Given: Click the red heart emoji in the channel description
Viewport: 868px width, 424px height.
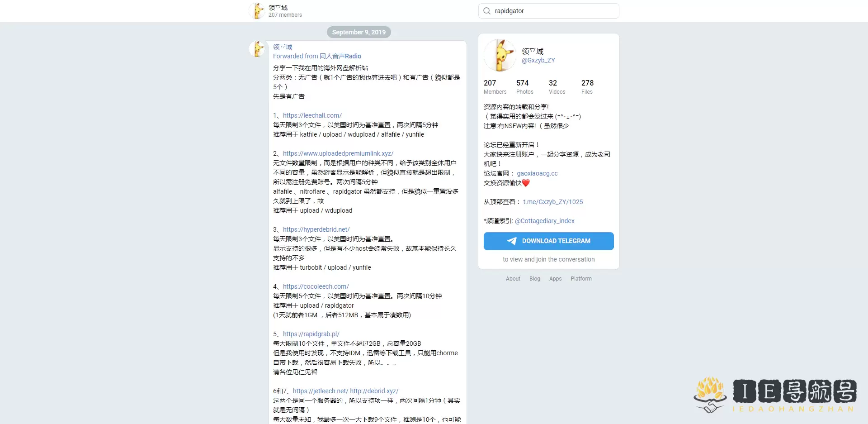Looking at the screenshot, I should tap(526, 183).
